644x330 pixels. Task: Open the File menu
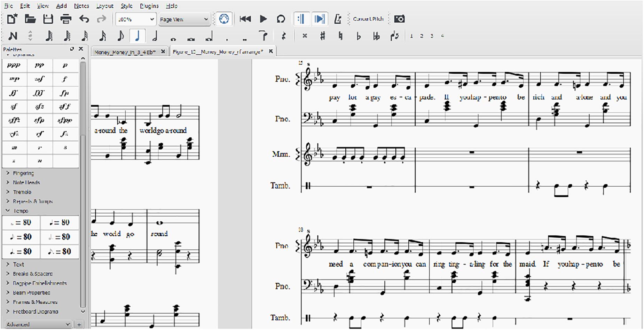[x=8, y=6]
